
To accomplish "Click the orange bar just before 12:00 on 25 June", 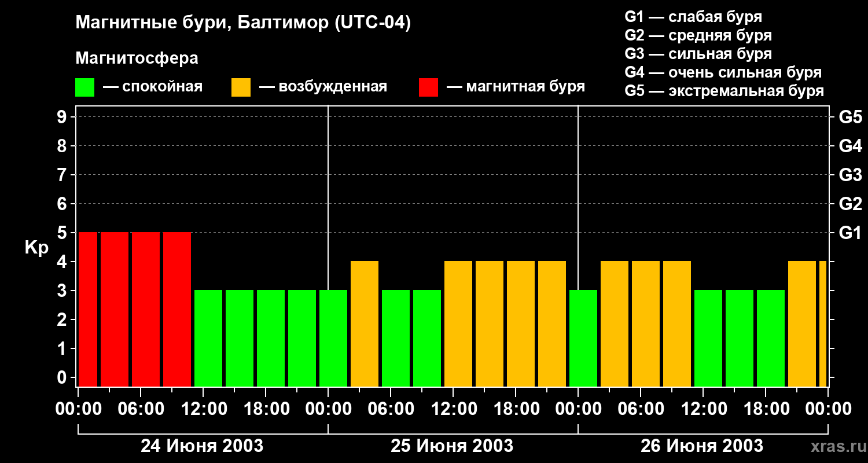I will click(x=458, y=324).
